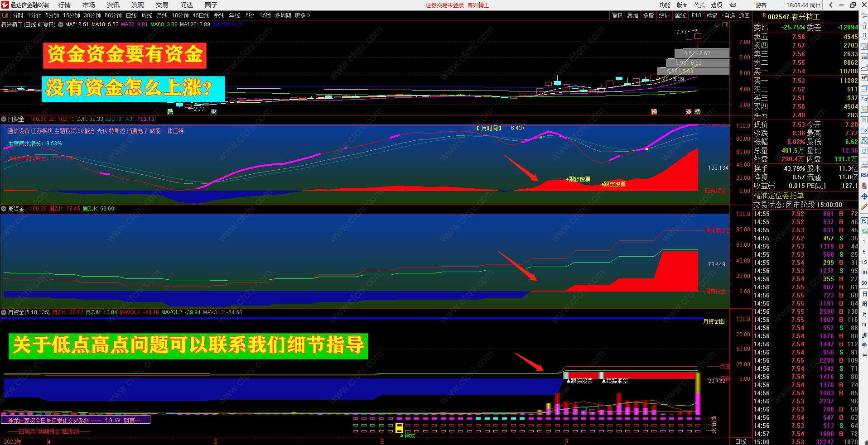Click the RSI indicator sidebar icon
868x445 pixels.
[x=864, y=175]
